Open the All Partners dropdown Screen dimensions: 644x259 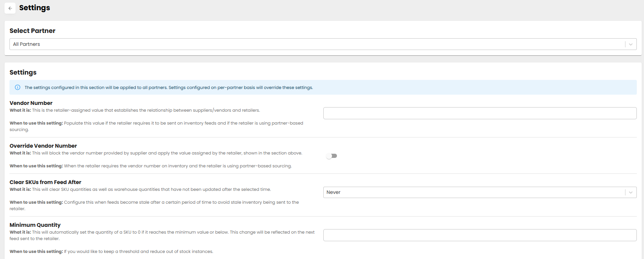318,44
